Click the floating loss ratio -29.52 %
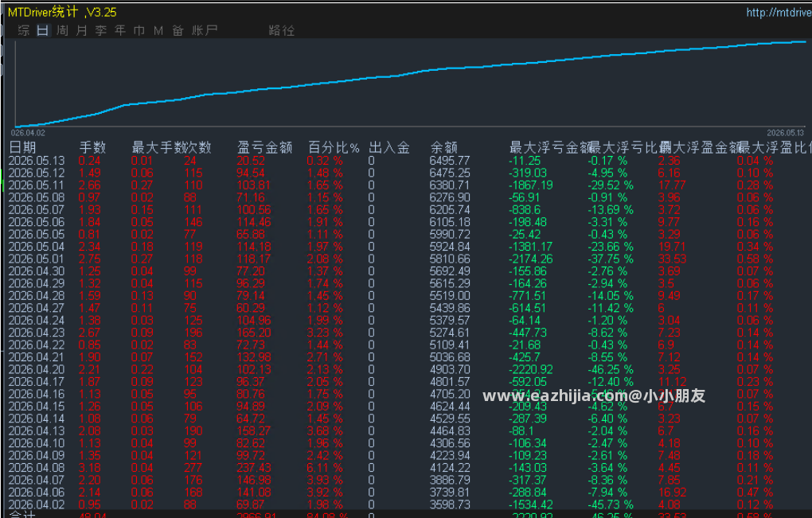 click(610, 185)
